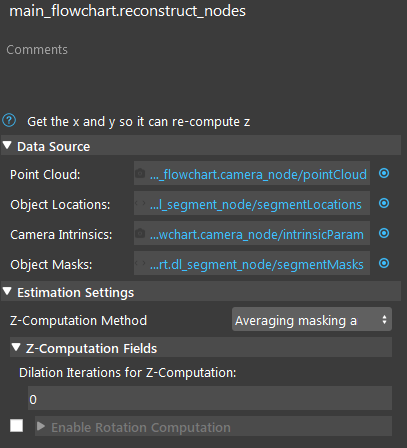The height and width of the screenshot is (448, 407).
Task: Open the segment_node/segmentLocations link
Action: (x=256, y=204)
